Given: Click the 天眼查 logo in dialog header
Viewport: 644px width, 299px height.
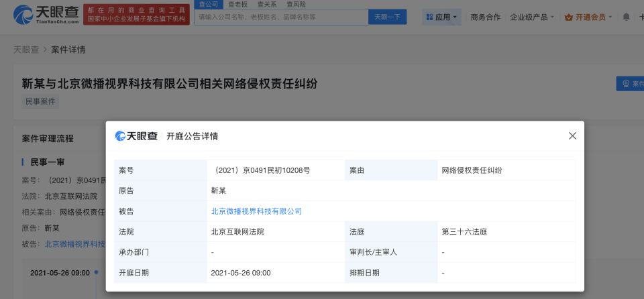Looking at the screenshot, I should pos(136,136).
